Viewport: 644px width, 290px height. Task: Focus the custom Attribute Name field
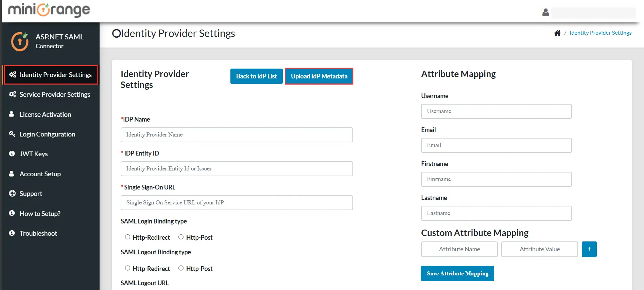(x=459, y=249)
